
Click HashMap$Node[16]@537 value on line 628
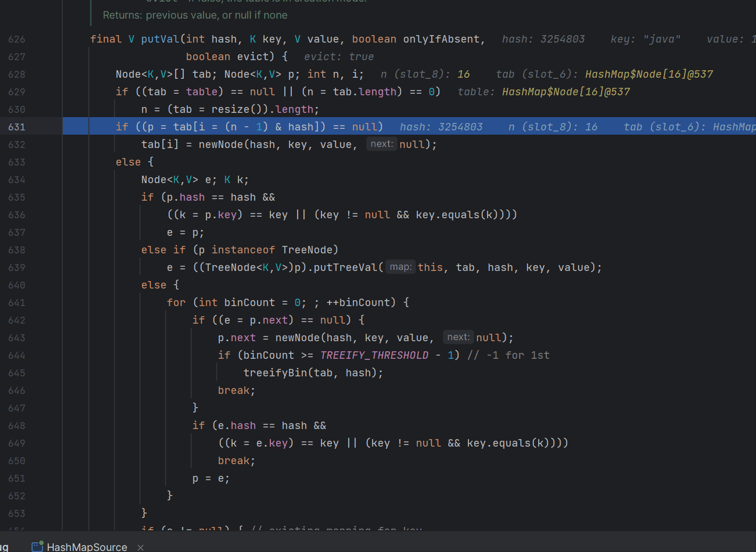(649, 74)
